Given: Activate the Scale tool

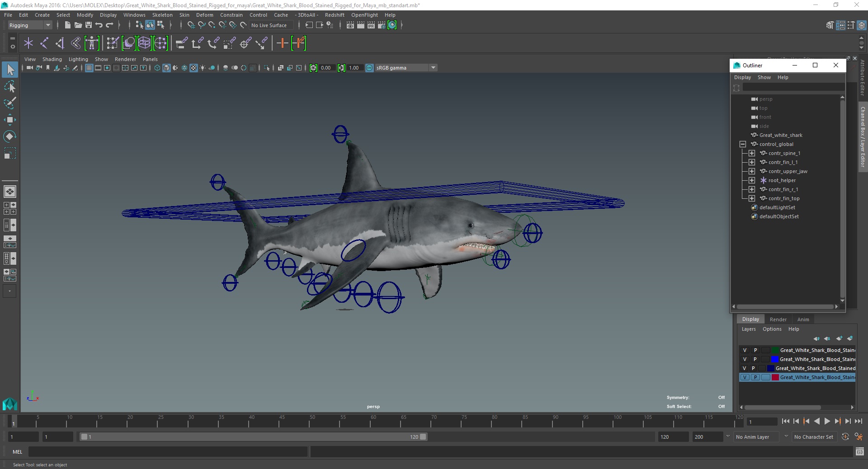Looking at the screenshot, I should [x=10, y=153].
